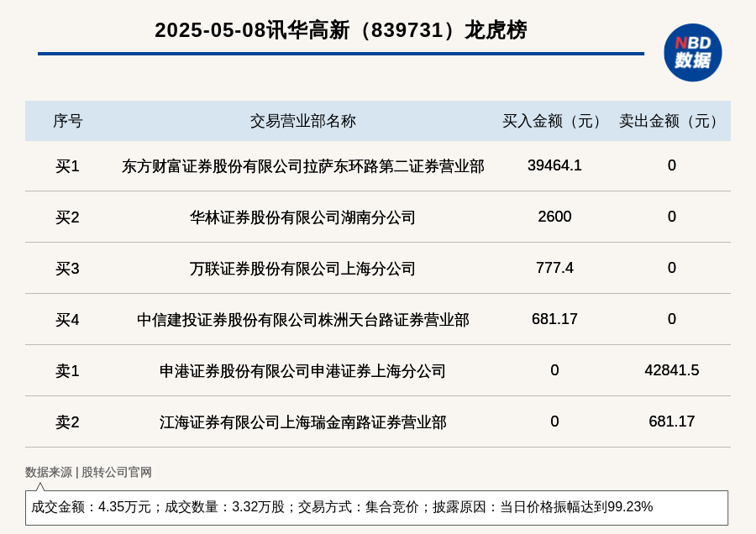Click 披露原因：当日价格振幅达到99.23%
Viewport: 756px width, 534px height.
pyautogui.click(x=543, y=507)
